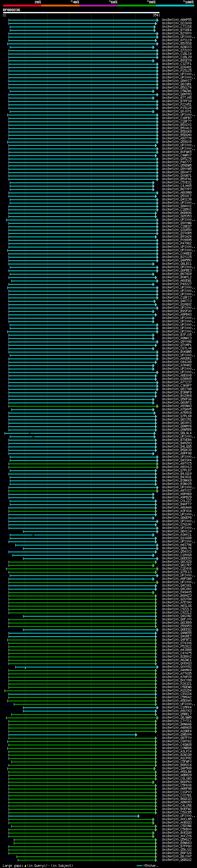Open hit UniRef100_A8HP55
The height and width of the screenshot is (868, 197).
[x=177, y=20]
